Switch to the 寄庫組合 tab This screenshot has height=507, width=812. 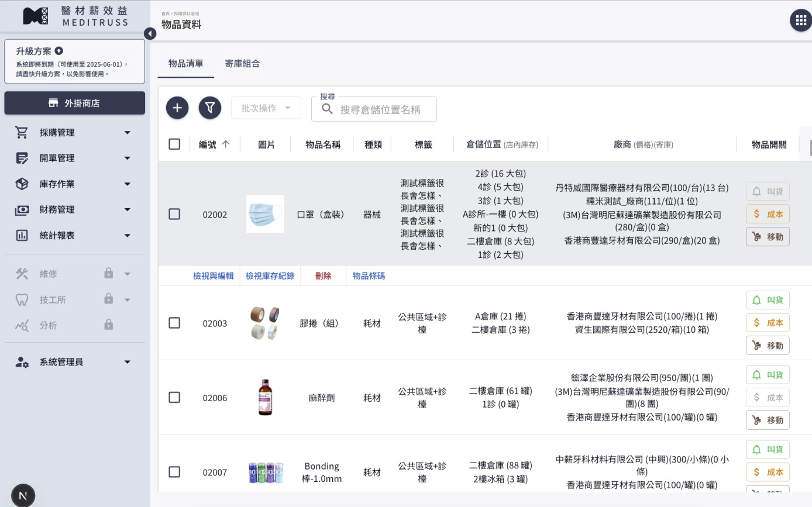click(242, 64)
